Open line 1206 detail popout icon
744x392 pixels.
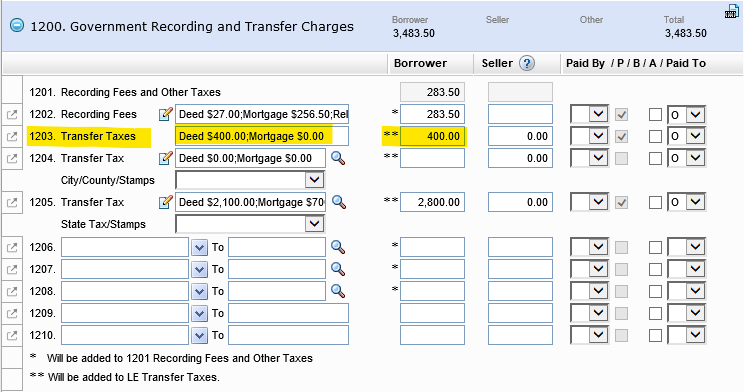[12, 247]
